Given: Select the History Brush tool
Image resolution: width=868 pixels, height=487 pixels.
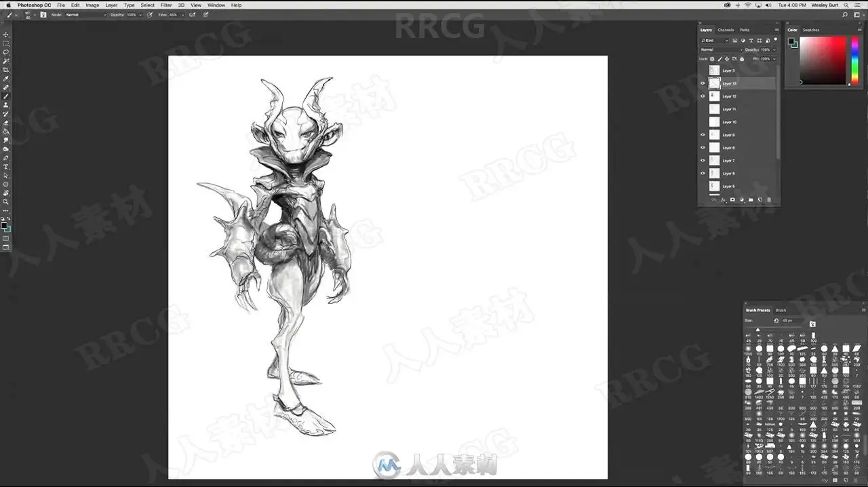Looking at the screenshot, I should pos(6,114).
